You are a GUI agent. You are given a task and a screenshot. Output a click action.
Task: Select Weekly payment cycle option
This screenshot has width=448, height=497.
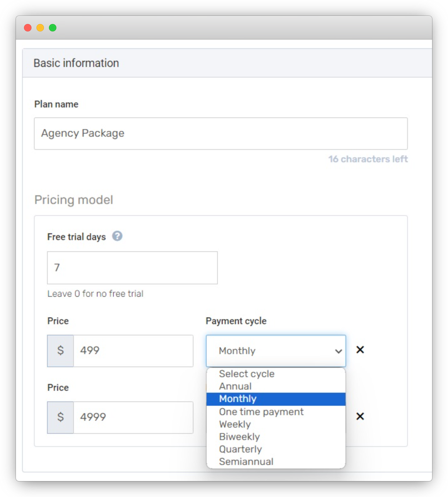click(x=276, y=424)
